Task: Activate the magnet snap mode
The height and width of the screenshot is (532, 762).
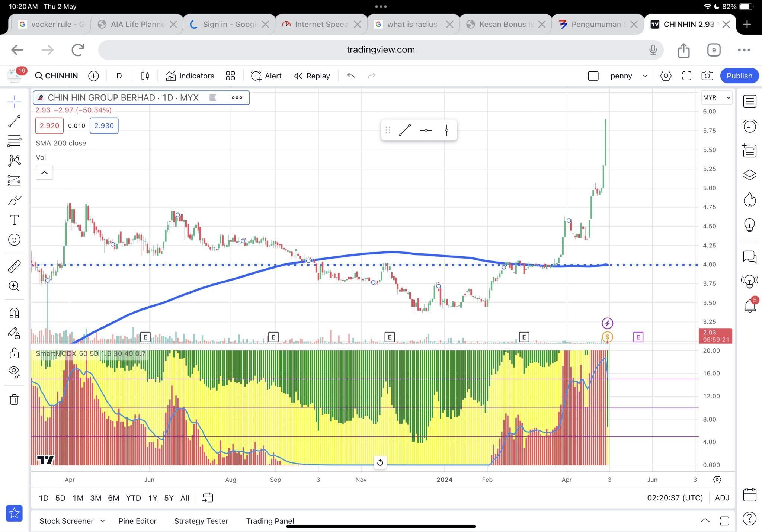Action: (14, 313)
